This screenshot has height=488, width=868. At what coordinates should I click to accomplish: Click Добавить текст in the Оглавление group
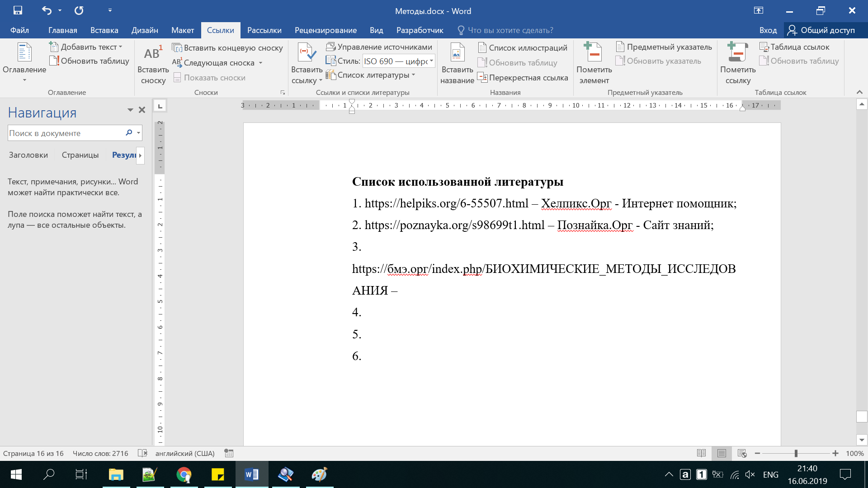click(x=85, y=47)
